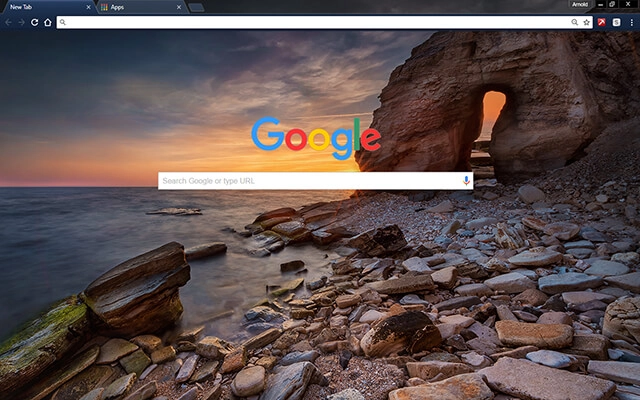Screen dimensions: 640x400
Task: Open the Arnold profile menu
Action: (x=580, y=4)
